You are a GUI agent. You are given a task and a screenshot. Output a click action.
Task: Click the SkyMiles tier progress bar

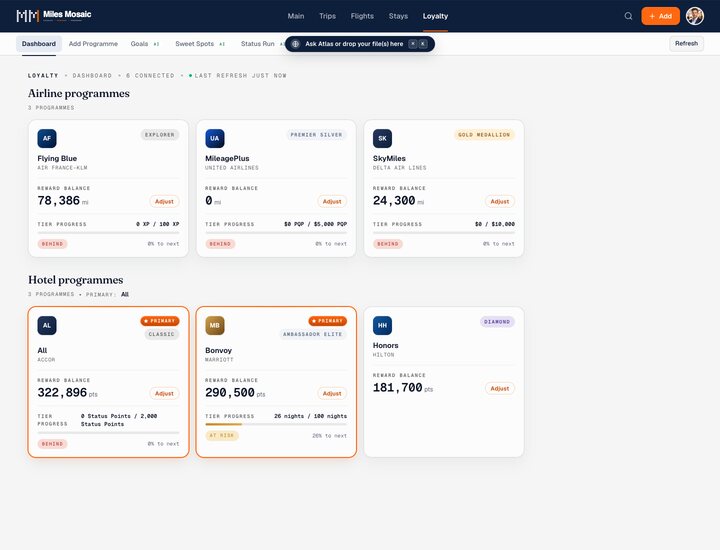[x=444, y=233]
